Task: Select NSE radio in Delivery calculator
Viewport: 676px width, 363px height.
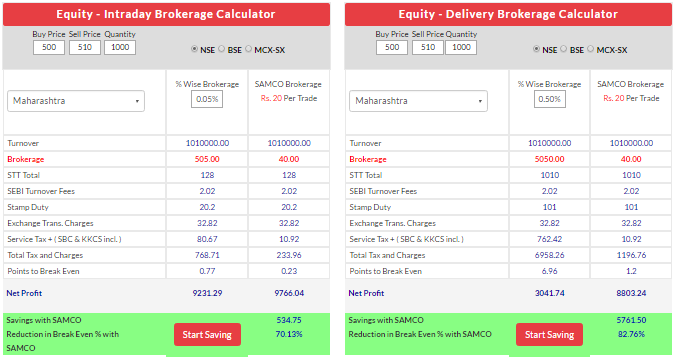Action: 536,49
